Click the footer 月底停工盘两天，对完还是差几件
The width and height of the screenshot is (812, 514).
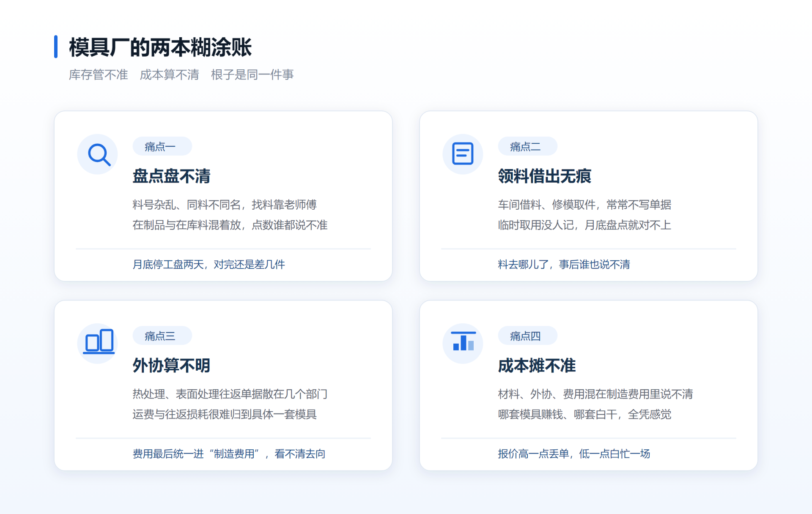click(x=209, y=264)
